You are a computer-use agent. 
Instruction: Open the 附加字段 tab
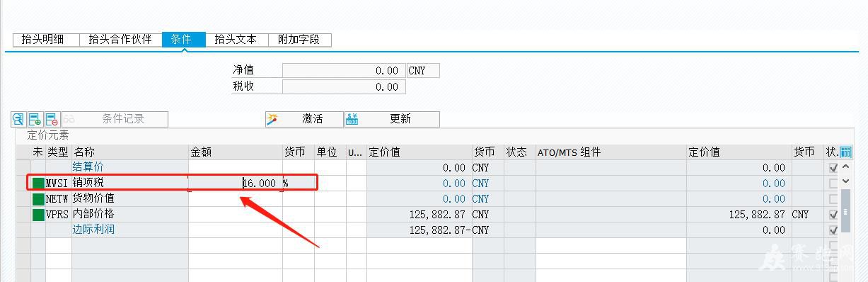coord(299,40)
